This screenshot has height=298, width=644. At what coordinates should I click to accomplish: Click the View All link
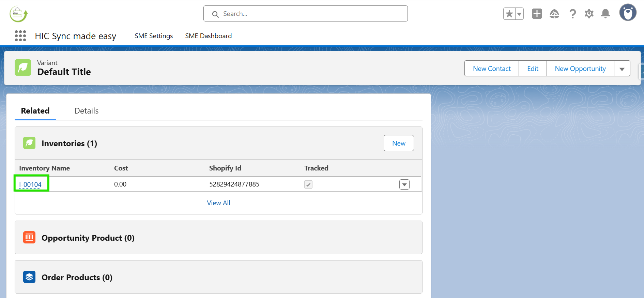(x=218, y=203)
